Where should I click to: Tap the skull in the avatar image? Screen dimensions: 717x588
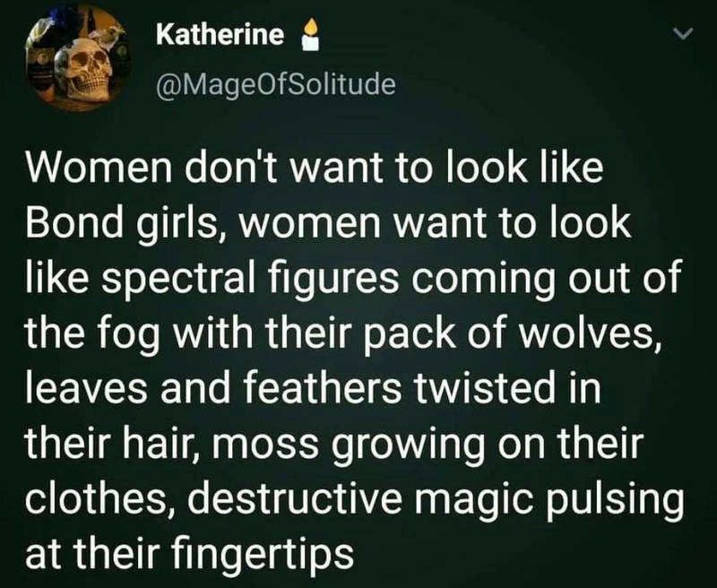(x=84, y=67)
